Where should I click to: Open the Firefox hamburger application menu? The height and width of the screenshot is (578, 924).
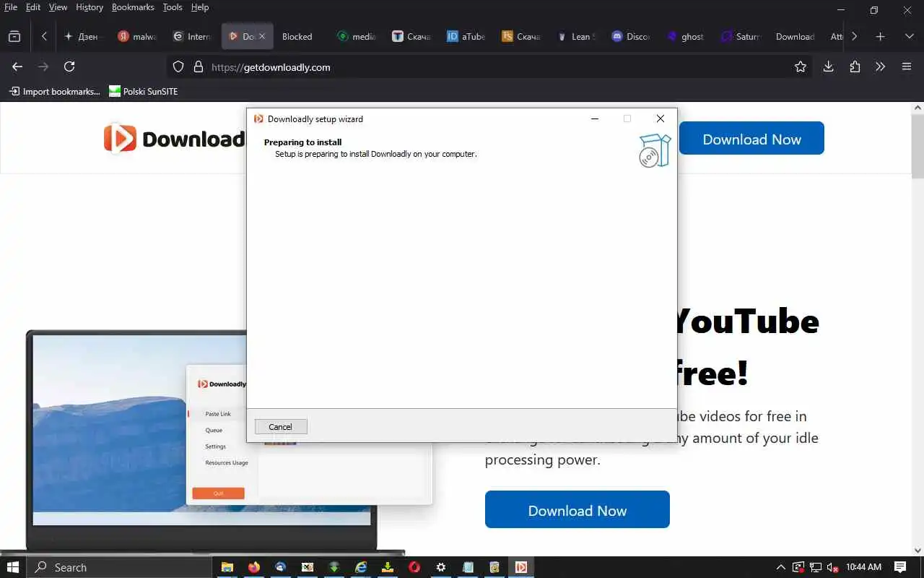pyautogui.click(x=907, y=66)
